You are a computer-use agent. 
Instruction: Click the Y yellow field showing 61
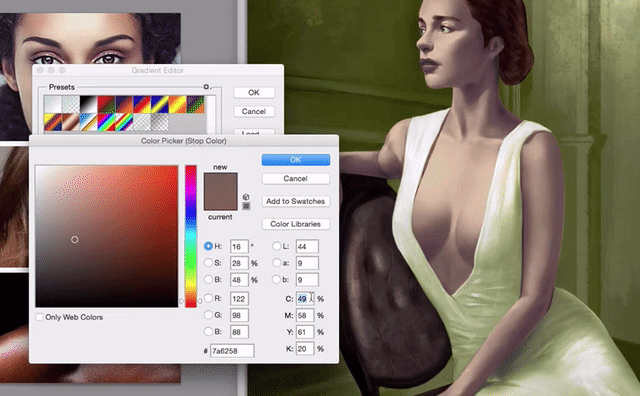305,332
